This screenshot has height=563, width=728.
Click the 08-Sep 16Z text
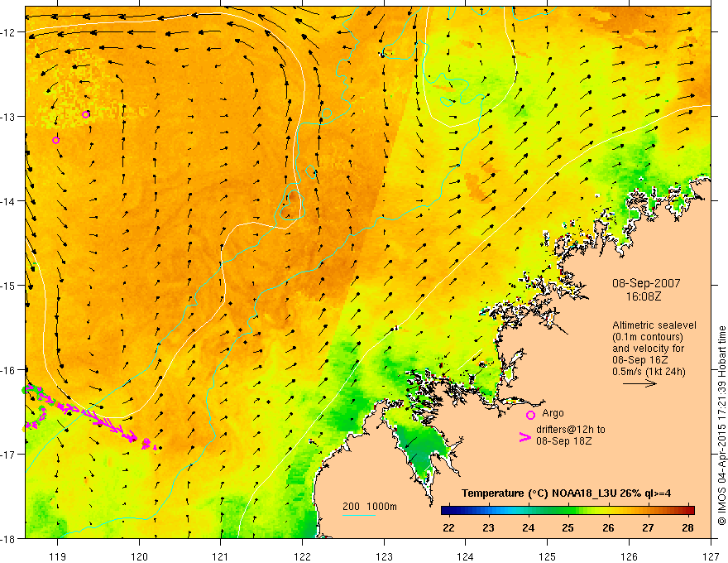[x=641, y=360]
